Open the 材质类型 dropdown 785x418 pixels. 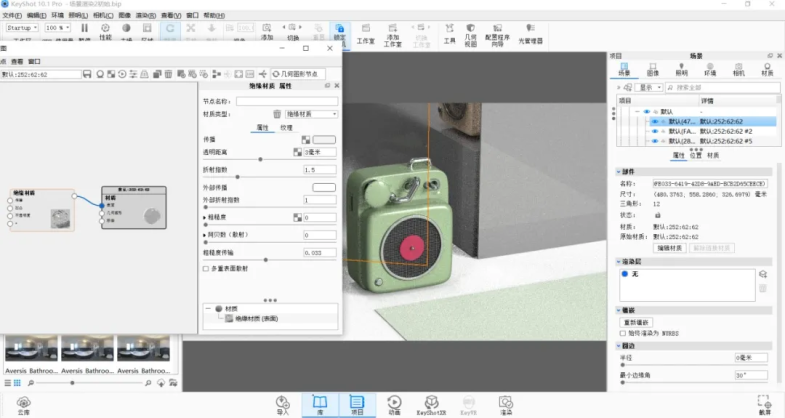point(311,114)
